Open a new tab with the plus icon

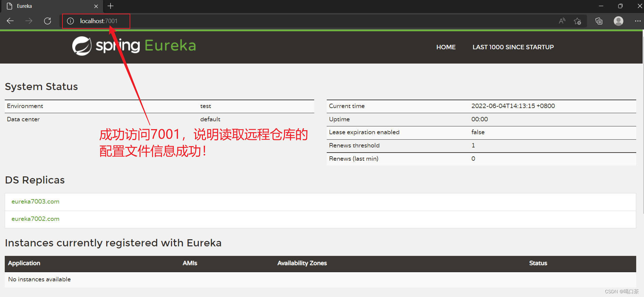[x=110, y=6]
